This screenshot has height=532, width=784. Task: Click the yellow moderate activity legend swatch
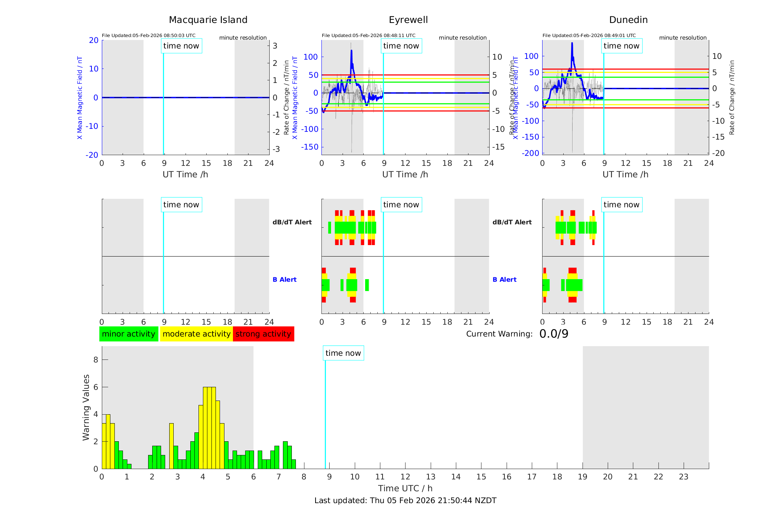[196, 334]
